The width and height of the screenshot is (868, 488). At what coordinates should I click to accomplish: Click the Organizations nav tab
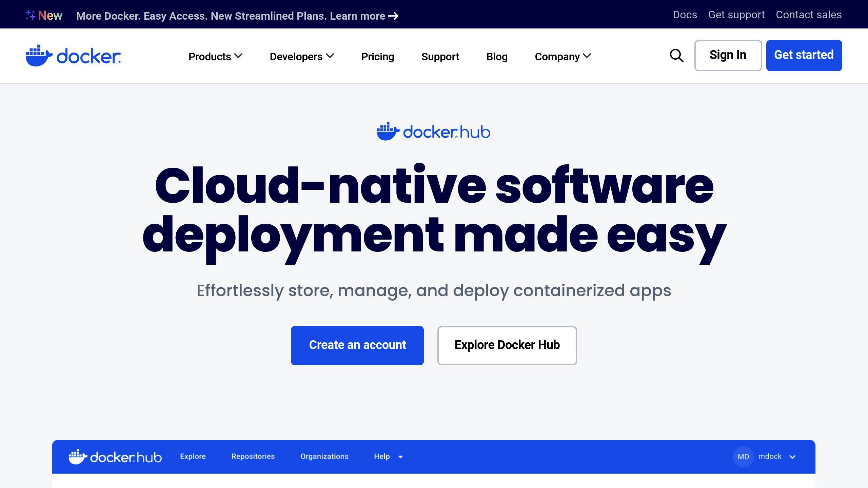[x=324, y=456]
